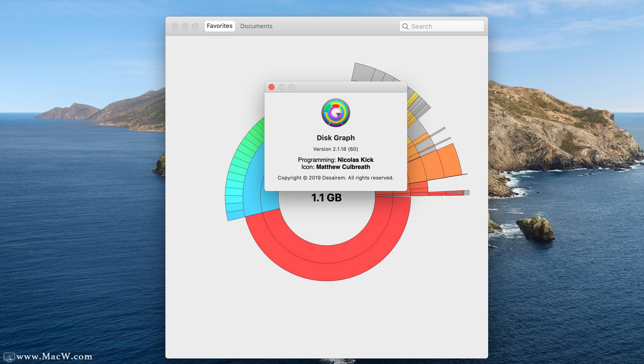Click the 1.1 GB center label

(x=327, y=198)
